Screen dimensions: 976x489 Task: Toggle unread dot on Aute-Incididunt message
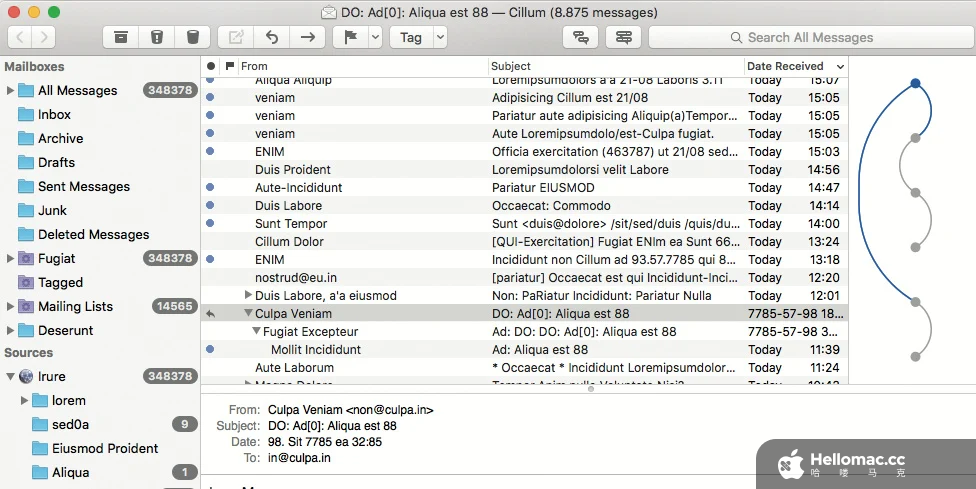pyautogui.click(x=210, y=188)
